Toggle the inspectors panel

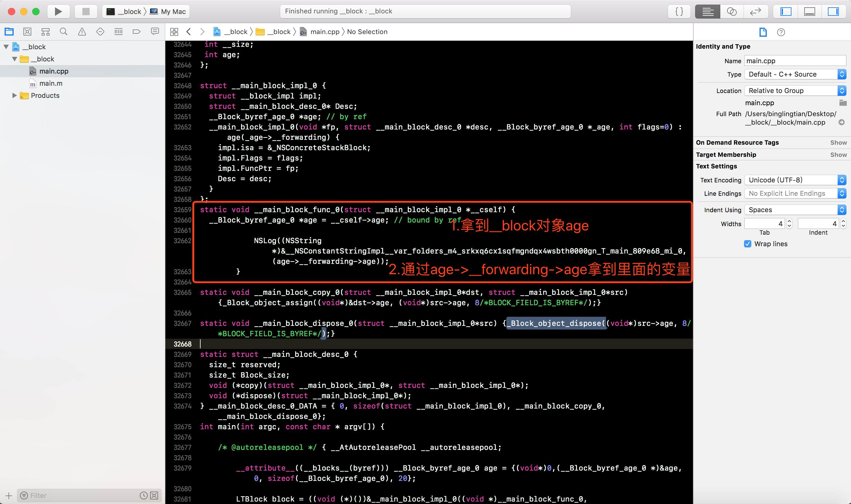[833, 12]
